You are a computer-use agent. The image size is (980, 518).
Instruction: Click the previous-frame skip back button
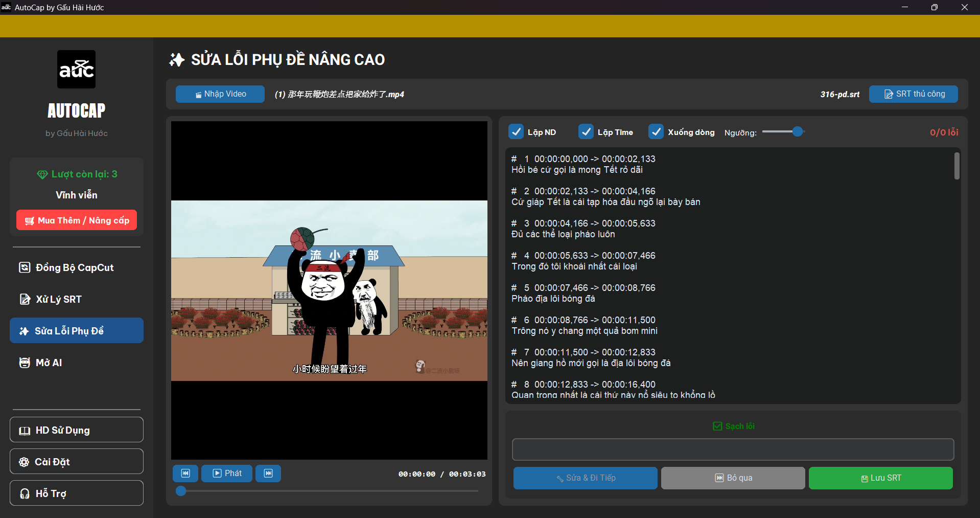(185, 474)
